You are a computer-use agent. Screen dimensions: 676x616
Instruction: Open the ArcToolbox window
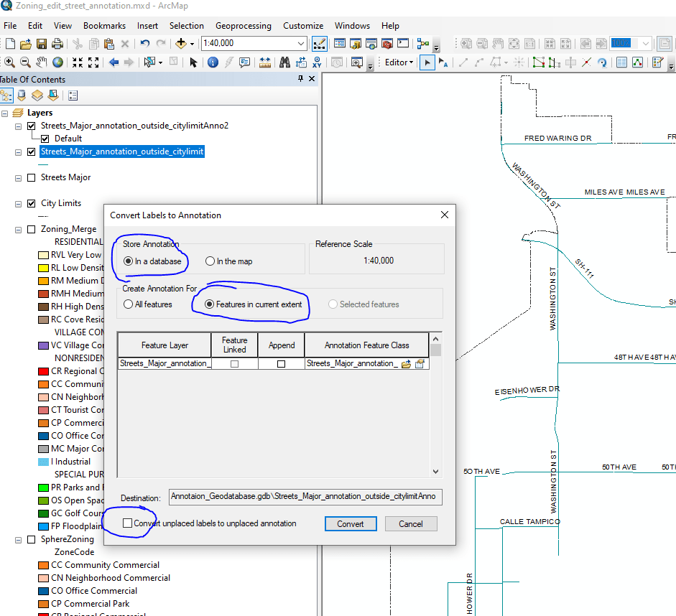pyautogui.click(x=386, y=43)
